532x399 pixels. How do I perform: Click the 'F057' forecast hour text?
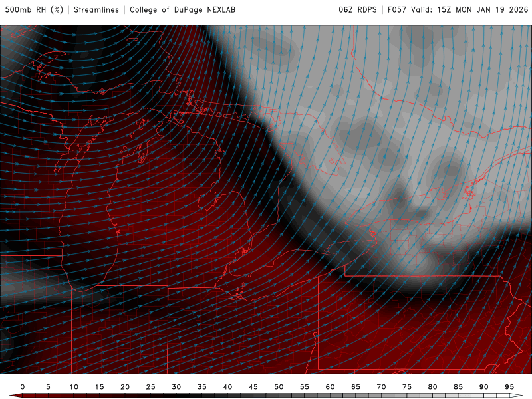(396, 9)
